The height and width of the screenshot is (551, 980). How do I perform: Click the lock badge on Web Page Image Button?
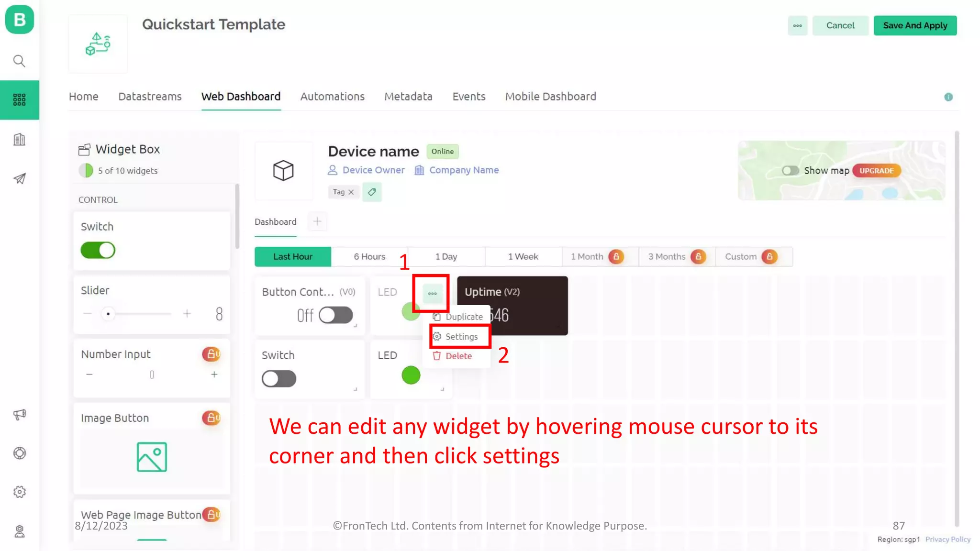tap(211, 514)
